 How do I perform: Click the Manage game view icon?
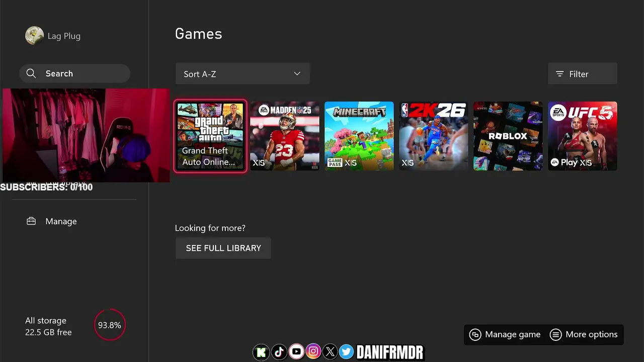475,335
